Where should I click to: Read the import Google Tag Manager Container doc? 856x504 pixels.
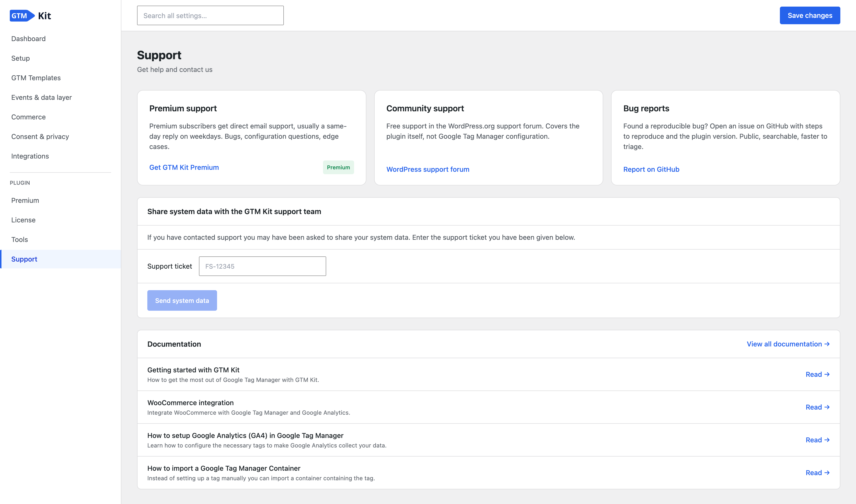pyautogui.click(x=818, y=473)
